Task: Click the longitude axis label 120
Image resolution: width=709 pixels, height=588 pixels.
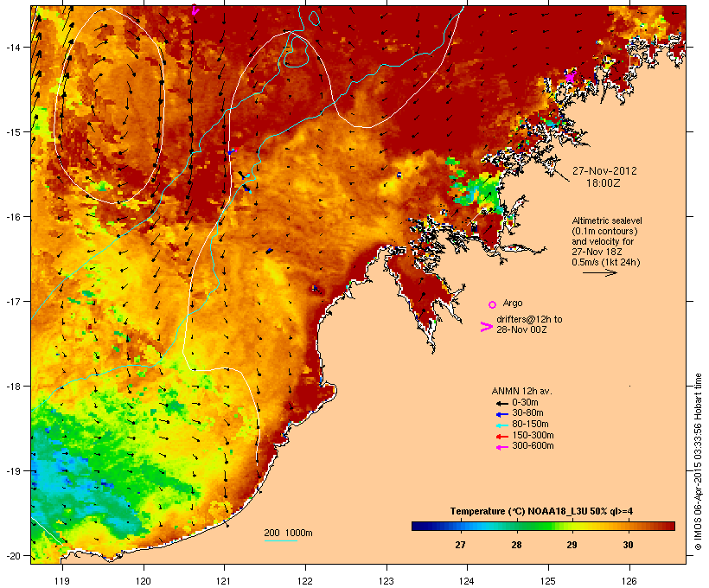Action: (144, 581)
